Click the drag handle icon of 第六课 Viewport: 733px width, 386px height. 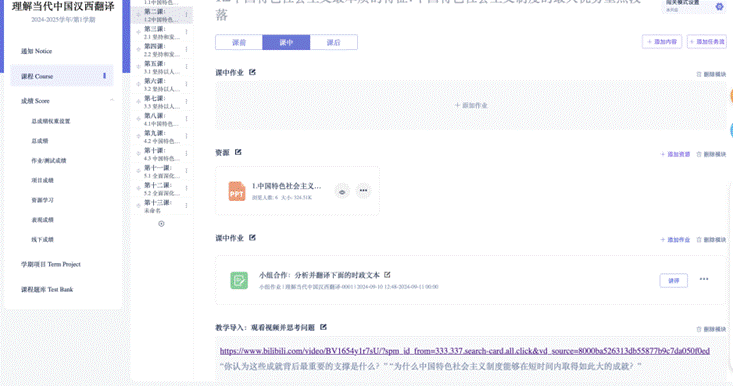(138, 84)
